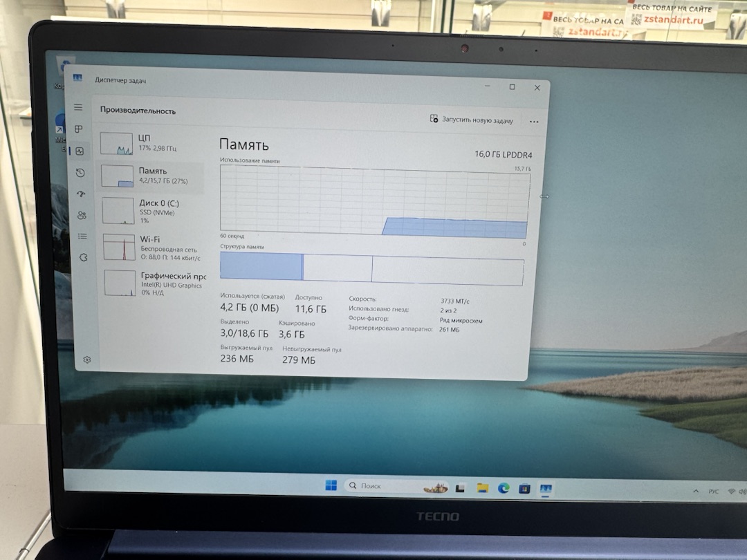747x560 pixels.
Task: Open the Users sidebar icon
Action: point(82,215)
